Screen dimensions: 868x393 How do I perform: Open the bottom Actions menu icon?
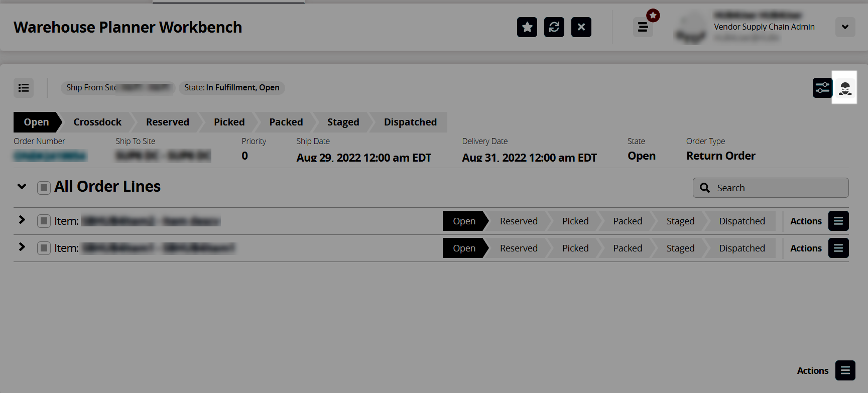pyautogui.click(x=845, y=370)
